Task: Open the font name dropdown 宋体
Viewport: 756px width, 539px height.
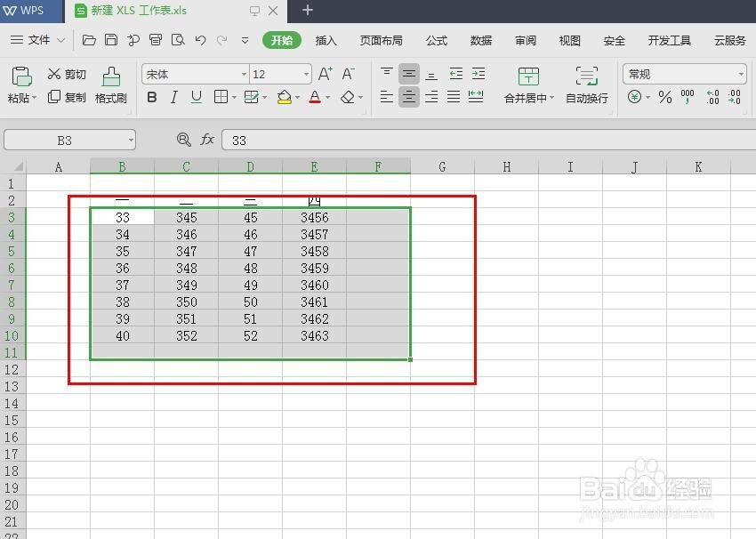Action: [x=244, y=74]
